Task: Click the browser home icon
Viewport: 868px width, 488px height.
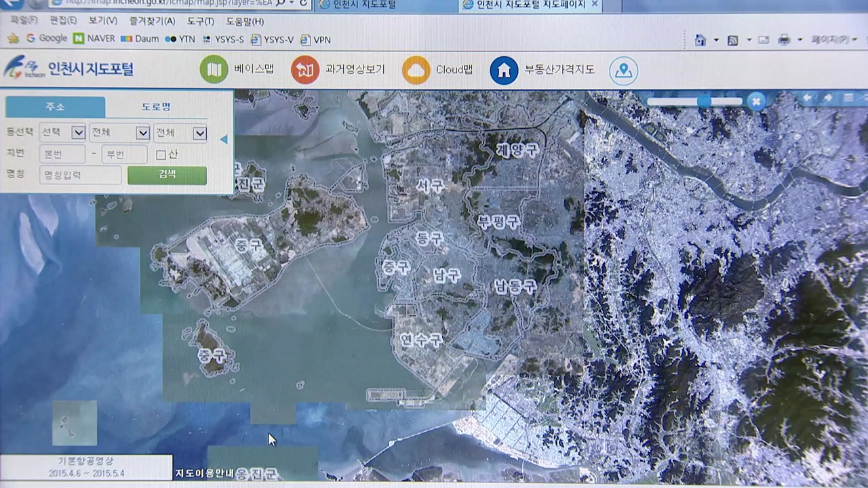Action: (701, 40)
